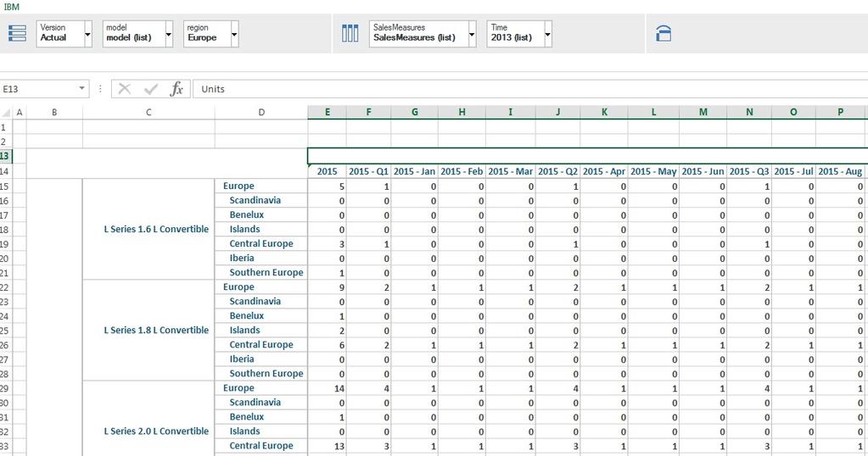This screenshot has width=868, height=456.
Task: Click Islands in row 18
Action: pos(244,230)
